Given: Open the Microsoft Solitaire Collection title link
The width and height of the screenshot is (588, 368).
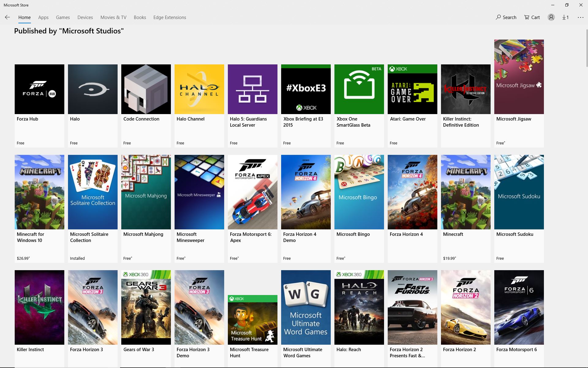Looking at the screenshot, I should point(89,237).
